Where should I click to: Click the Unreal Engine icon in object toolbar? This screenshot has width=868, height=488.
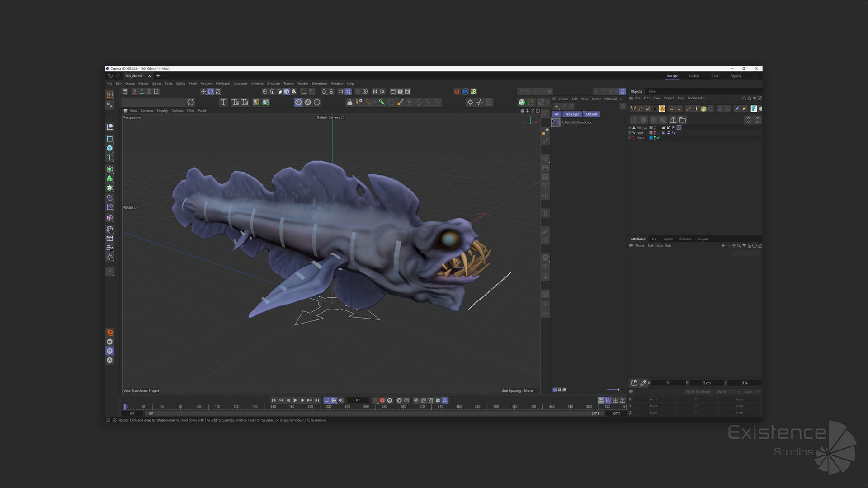[655, 109]
